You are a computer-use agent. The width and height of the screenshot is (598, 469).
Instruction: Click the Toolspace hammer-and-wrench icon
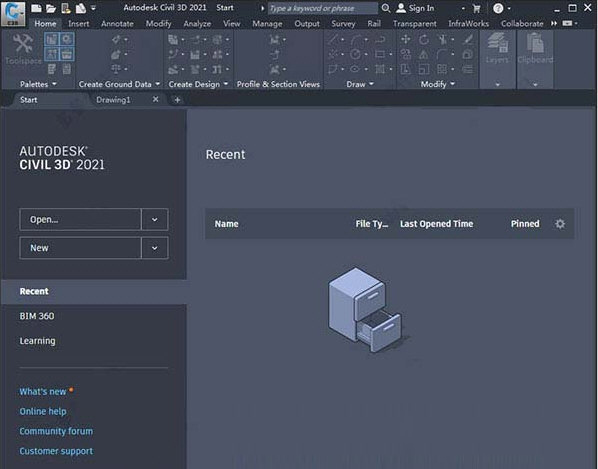tap(23, 43)
